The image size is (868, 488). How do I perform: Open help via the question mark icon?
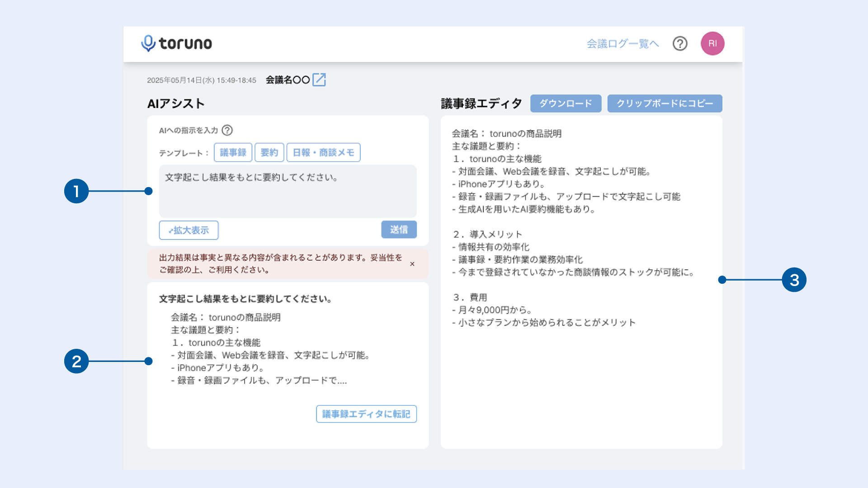tap(679, 43)
